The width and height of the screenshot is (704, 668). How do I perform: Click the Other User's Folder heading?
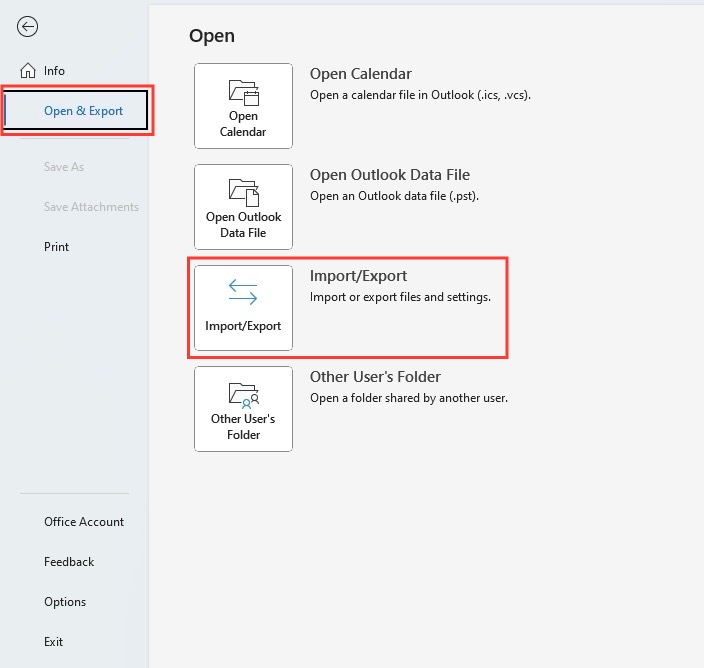[x=375, y=377]
